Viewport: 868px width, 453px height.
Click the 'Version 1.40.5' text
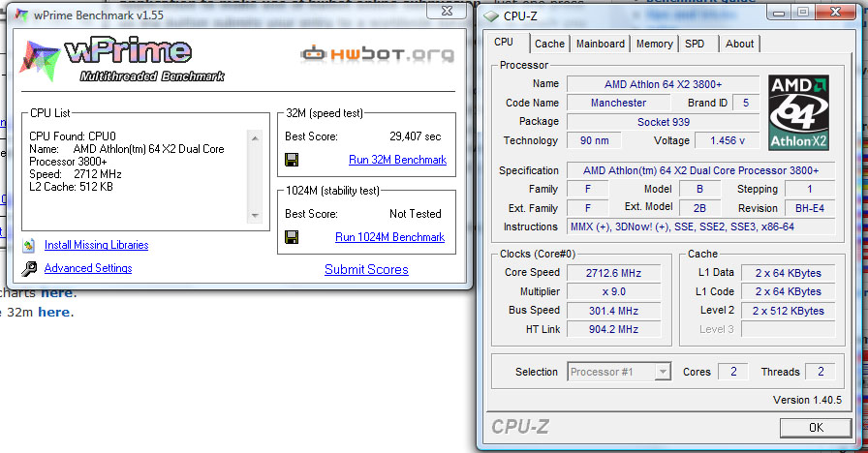(807, 400)
